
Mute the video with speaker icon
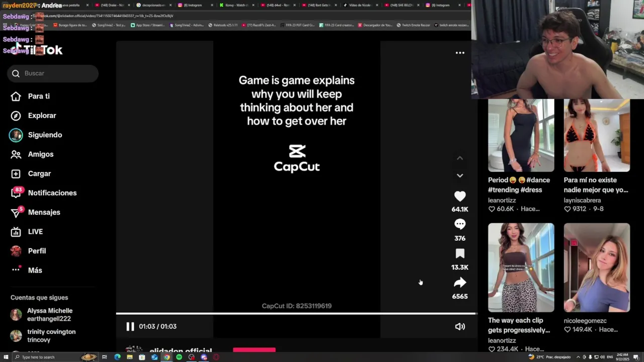pos(460,326)
